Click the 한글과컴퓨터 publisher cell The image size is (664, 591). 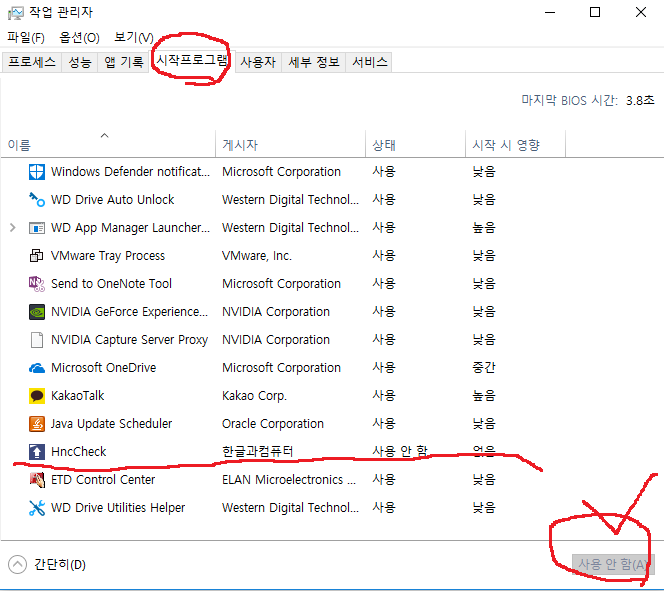257,451
